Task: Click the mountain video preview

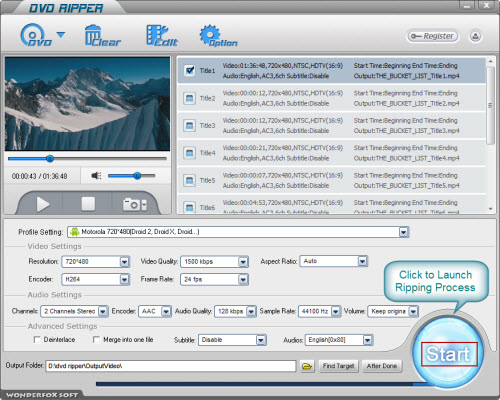Action: [x=87, y=104]
